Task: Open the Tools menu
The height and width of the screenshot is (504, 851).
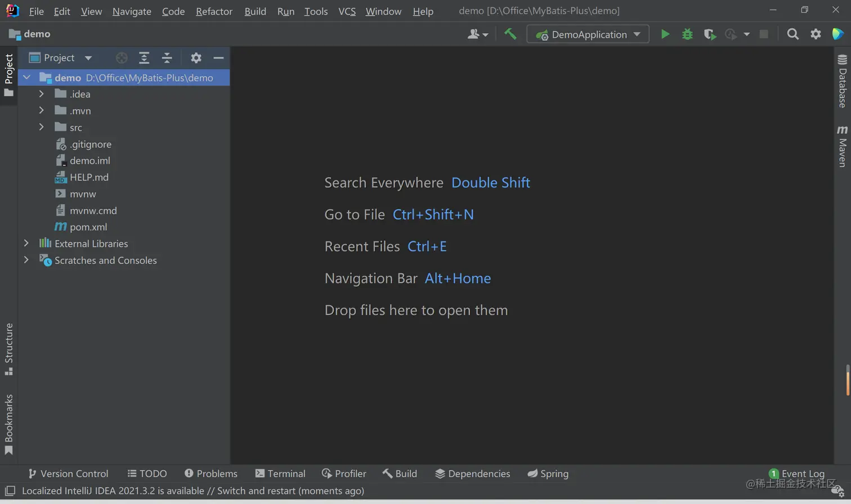Action: pyautogui.click(x=316, y=11)
